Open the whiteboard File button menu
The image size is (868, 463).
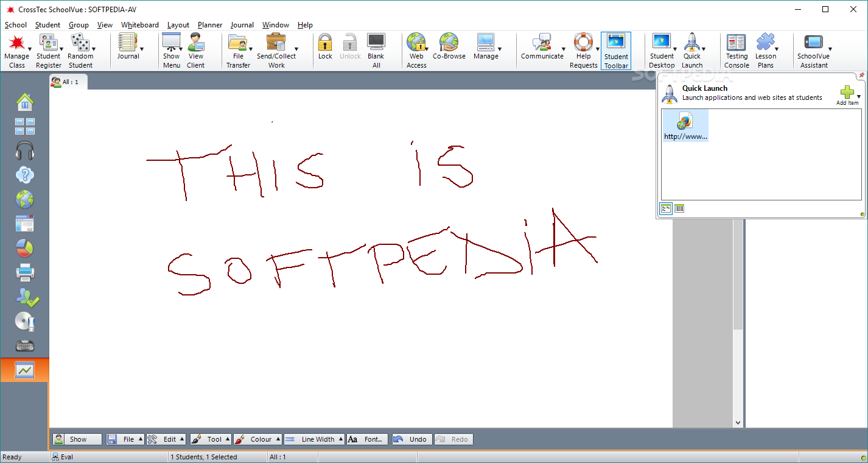[125, 439]
